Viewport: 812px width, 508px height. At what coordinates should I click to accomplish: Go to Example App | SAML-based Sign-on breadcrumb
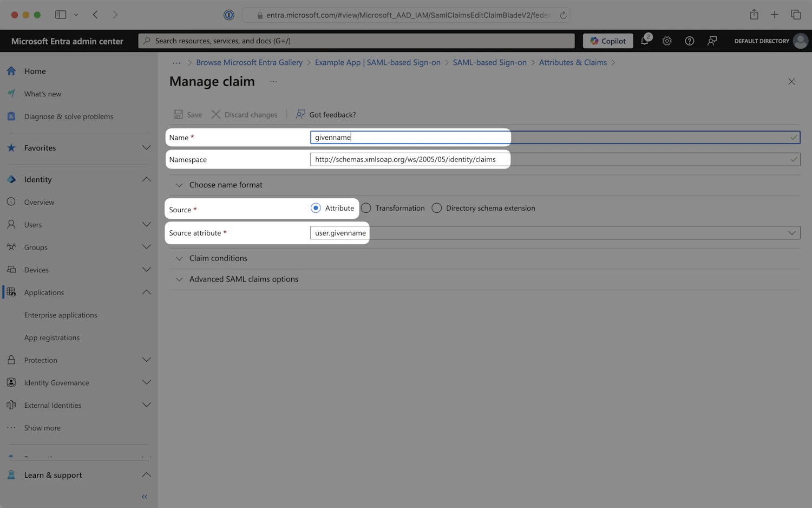tap(378, 62)
